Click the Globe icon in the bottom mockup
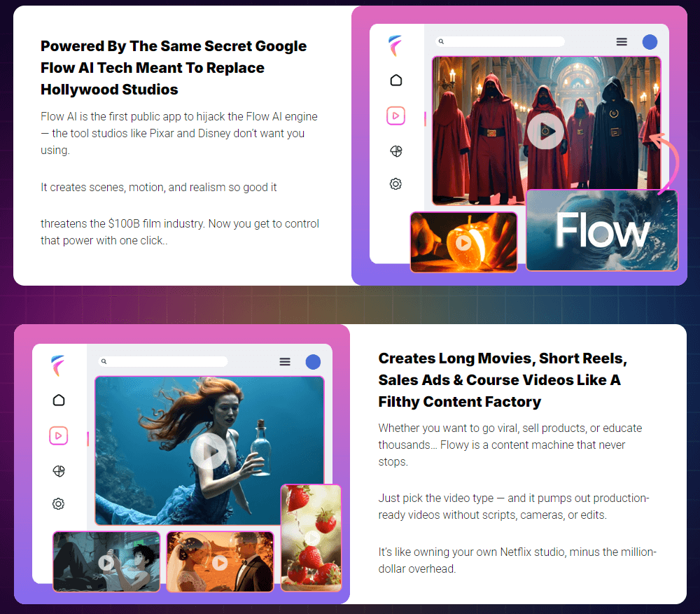Screen dimensions: 700x614 click(x=59, y=471)
